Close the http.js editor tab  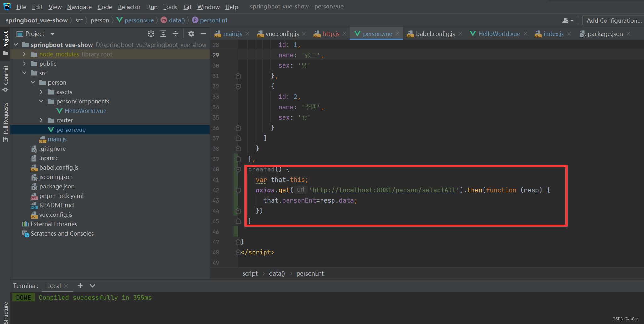click(x=344, y=34)
